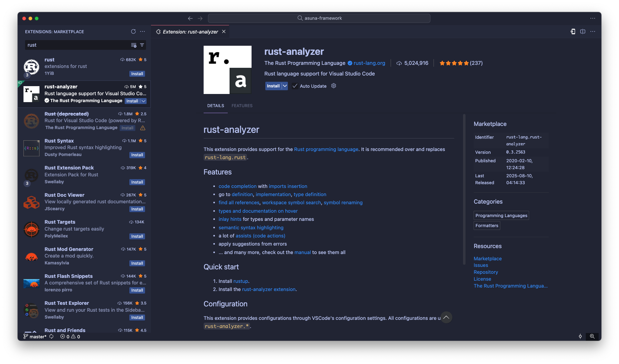Go back with the left arrow
Screen dimensions: 619x364
[190, 18]
